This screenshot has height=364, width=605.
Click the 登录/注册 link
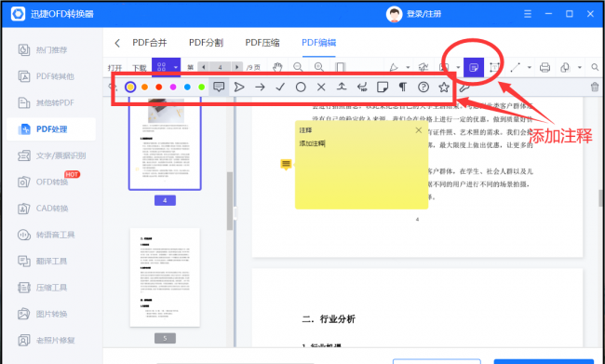tap(423, 14)
